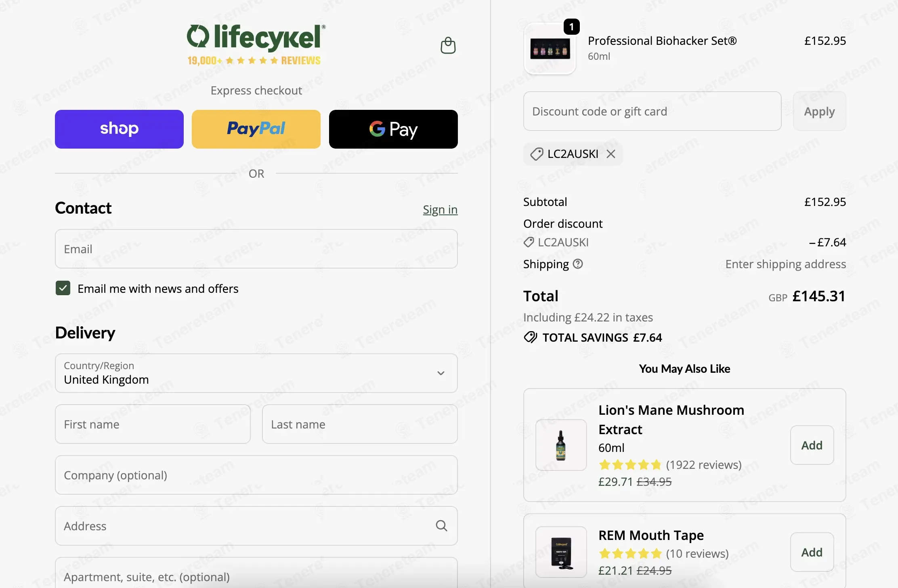
Task: Click the shipping help question icon
Action: click(578, 264)
